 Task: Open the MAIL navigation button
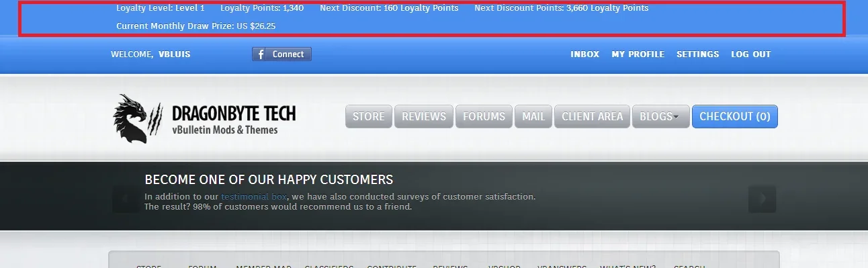point(533,116)
